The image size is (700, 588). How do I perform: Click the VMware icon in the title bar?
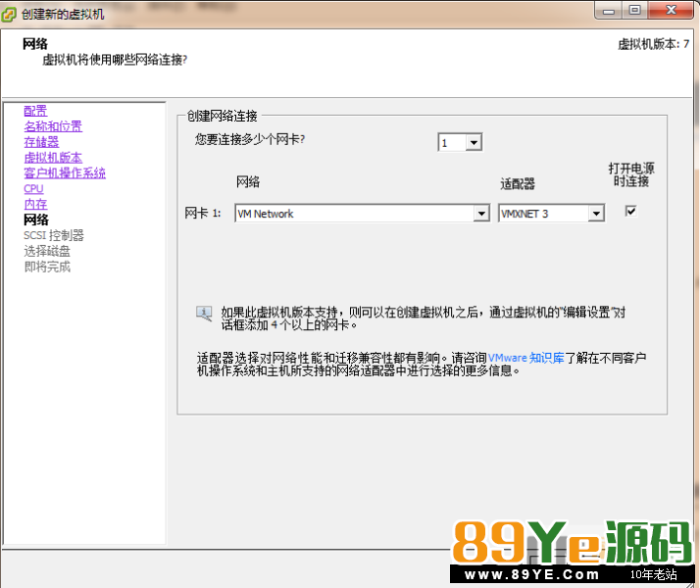pyautogui.click(x=11, y=14)
